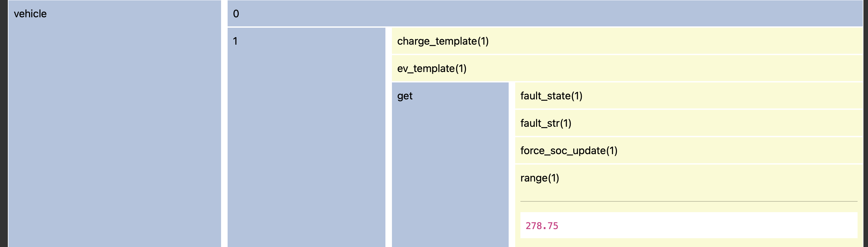Click the 'ev_template(1)' label text
The width and height of the screenshot is (868, 247).
(x=432, y=69)
